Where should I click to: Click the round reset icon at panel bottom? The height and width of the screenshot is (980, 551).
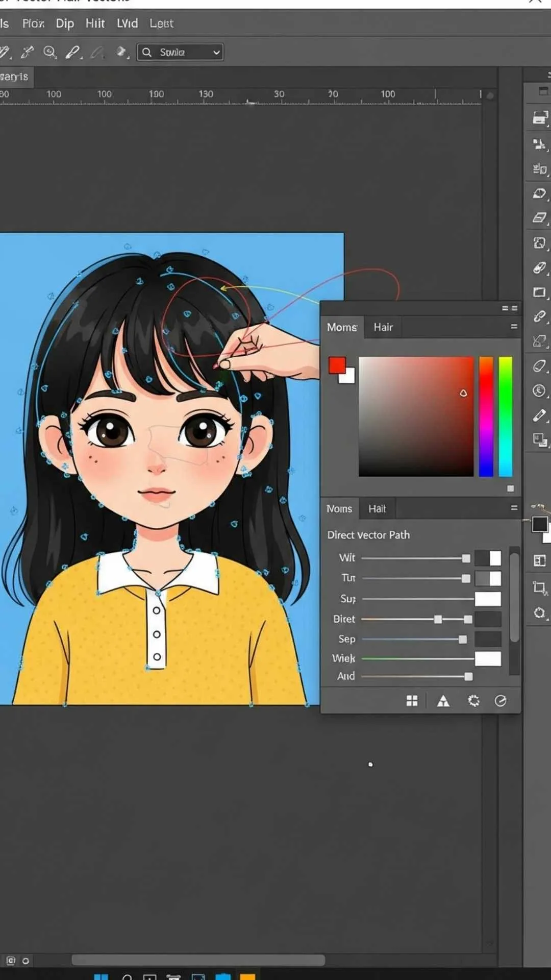click(x=500, y=701)
